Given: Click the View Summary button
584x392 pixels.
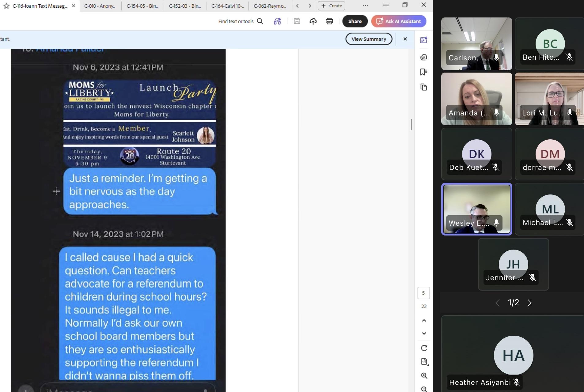Looking at the screenshot, I should 369,39.
